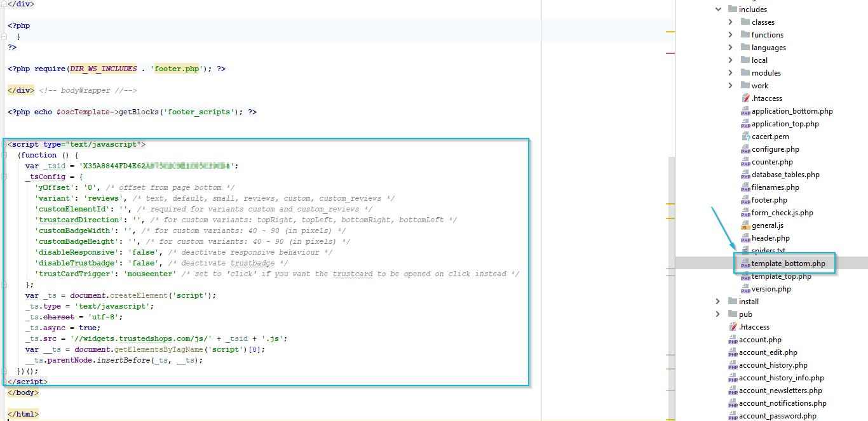The height and width of the screenshot is (421, 868).
Task: Select the pub folder icon
Action: tap(733, 314)
